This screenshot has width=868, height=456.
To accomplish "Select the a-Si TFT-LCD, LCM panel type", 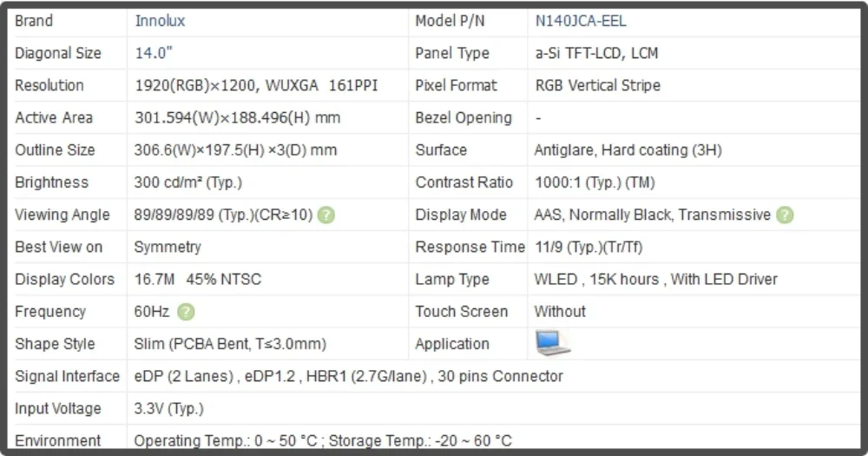I will coord(597,53).
